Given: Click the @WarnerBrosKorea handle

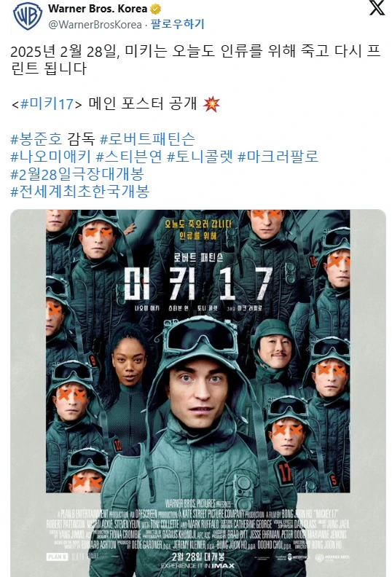Looking at the screenshot, I should coord(95,25).
